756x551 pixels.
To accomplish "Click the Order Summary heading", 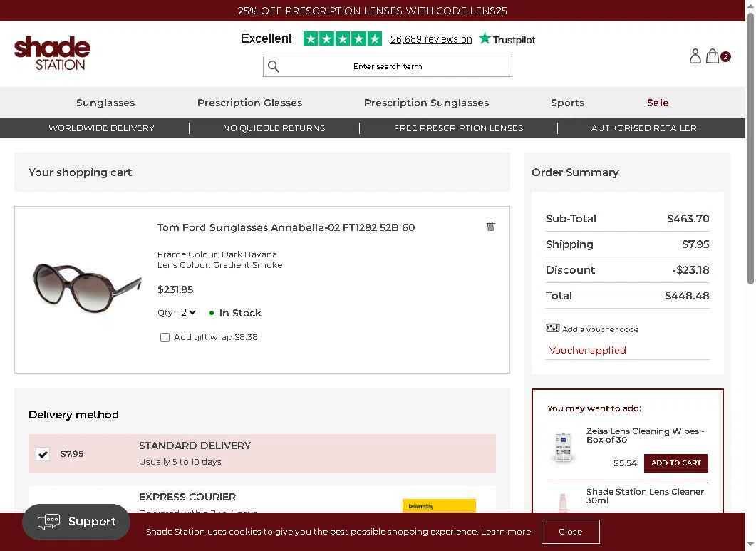I will [x=575, y=172].
